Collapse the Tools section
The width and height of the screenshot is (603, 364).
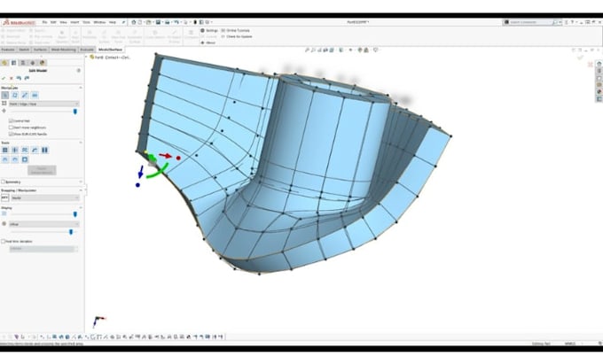pyautogui.click(x=81, y=143)
